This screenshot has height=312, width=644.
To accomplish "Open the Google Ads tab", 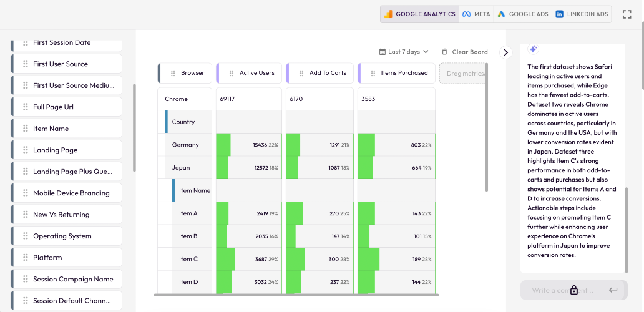I will (x=523, y=14).
